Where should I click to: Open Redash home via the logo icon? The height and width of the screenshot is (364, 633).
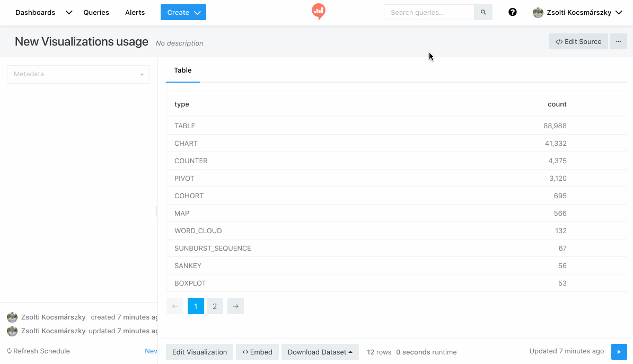coord(318,12)
